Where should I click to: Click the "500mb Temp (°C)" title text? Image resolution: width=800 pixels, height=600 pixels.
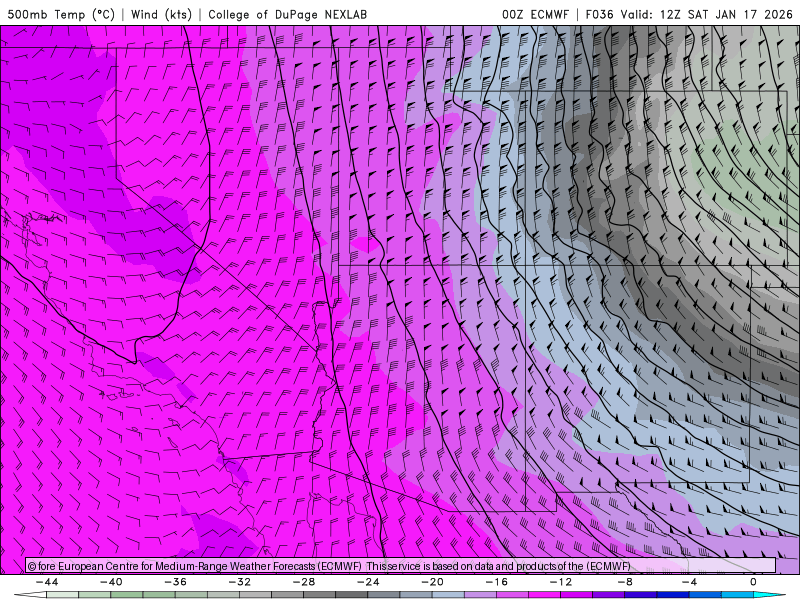[61, 14]
